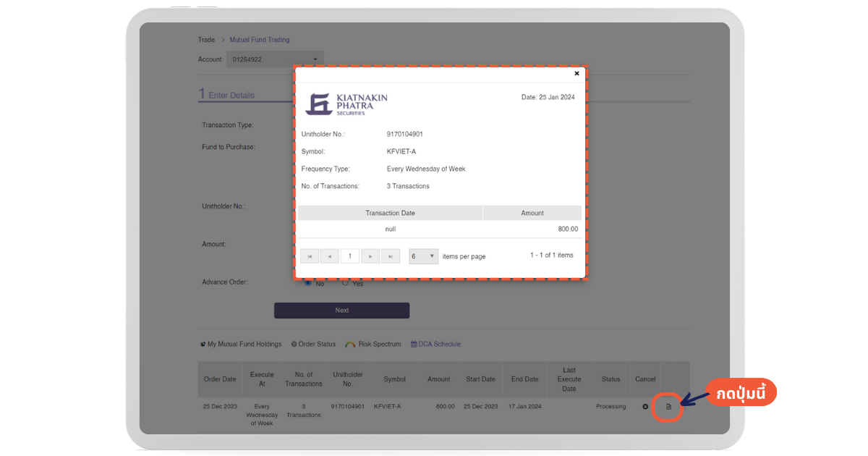Image resolution: width=868 pixels, height=456 pixels.
Task: Open the items per page dropdown
Action: point(424,256)
